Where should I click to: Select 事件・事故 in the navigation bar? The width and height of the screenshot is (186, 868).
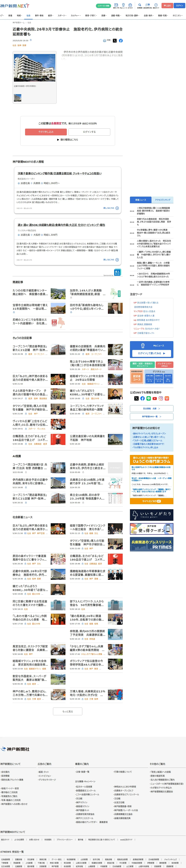39,15
